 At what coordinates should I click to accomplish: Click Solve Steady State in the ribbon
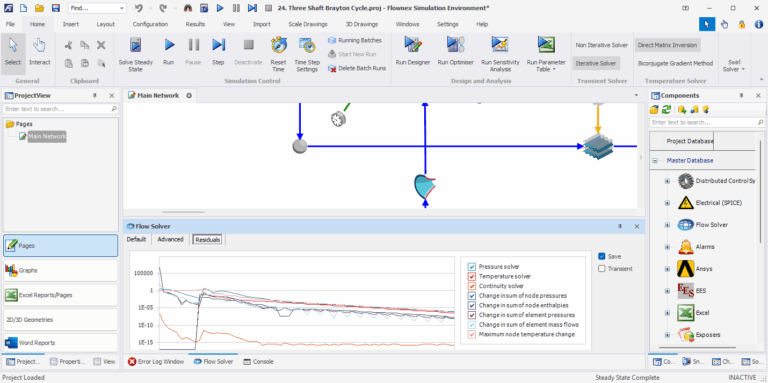136,54
